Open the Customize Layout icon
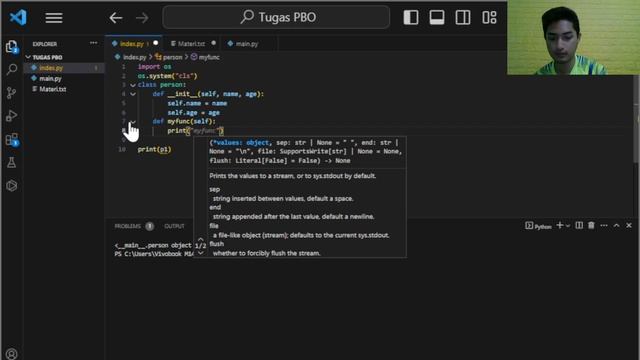 pyautogui.click(x=489, y=18)
